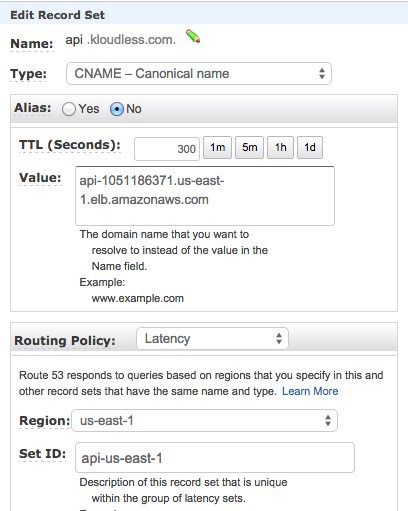408x511 pixels.
Task: Open the Learn More link
Action: tap(310, 391)
